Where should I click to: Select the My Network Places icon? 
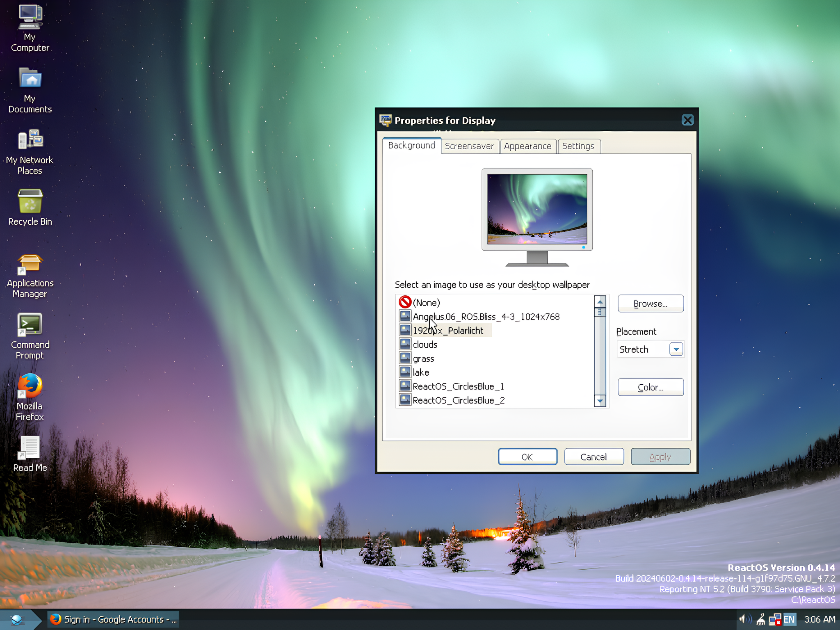30,152
